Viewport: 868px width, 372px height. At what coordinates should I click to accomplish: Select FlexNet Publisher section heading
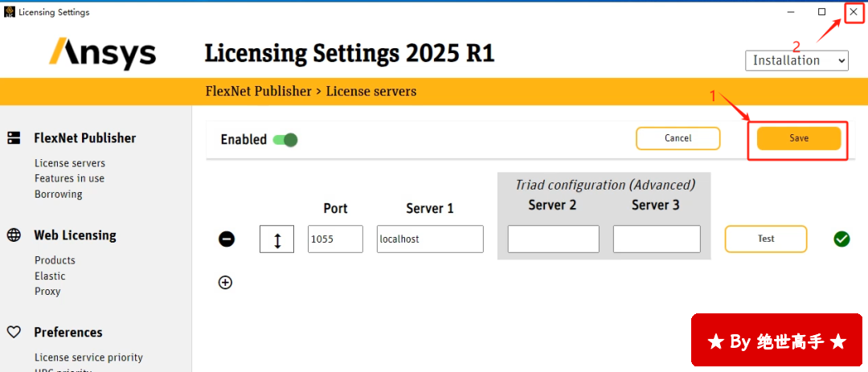click(84, 138)
